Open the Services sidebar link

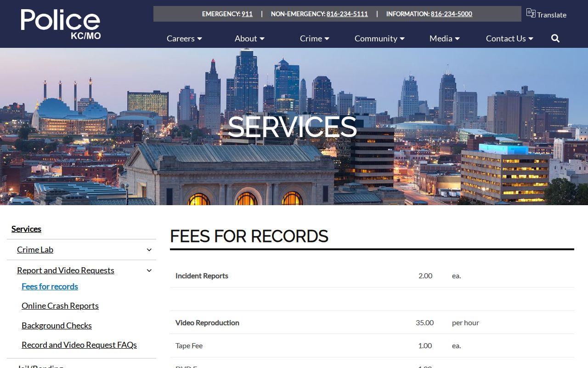coord(26,229)
